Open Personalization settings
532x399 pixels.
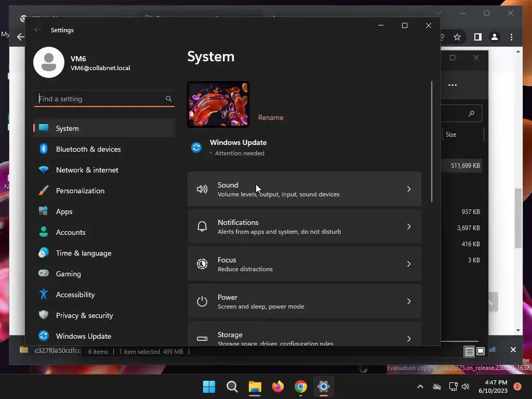104,191
